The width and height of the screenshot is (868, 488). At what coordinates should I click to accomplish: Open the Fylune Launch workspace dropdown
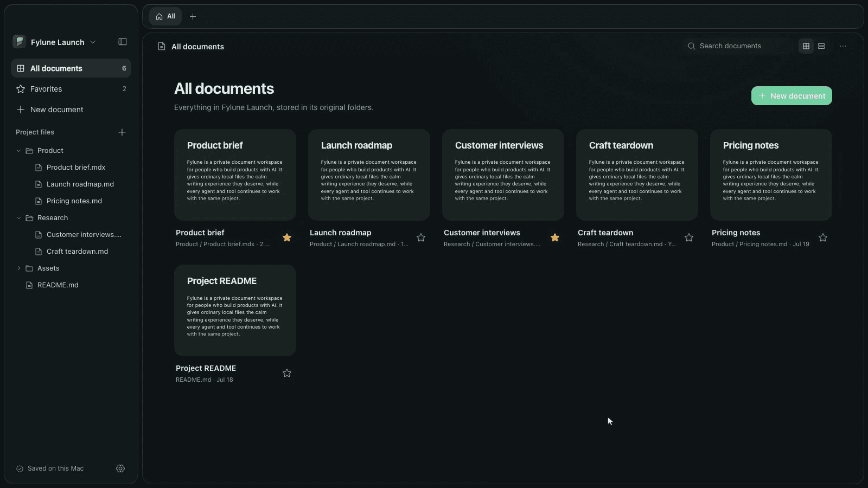[x=55, y=42]
